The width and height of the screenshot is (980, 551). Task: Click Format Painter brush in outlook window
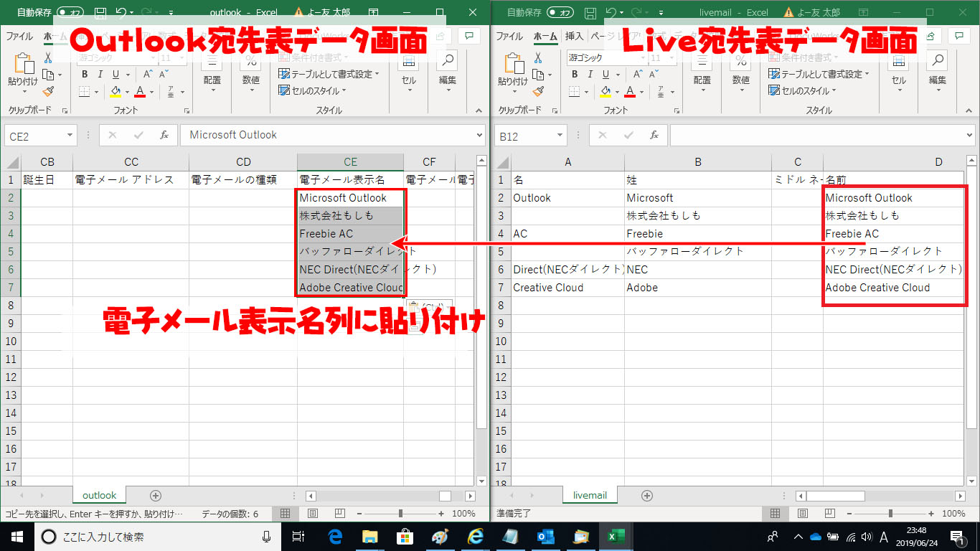point(47,91)
